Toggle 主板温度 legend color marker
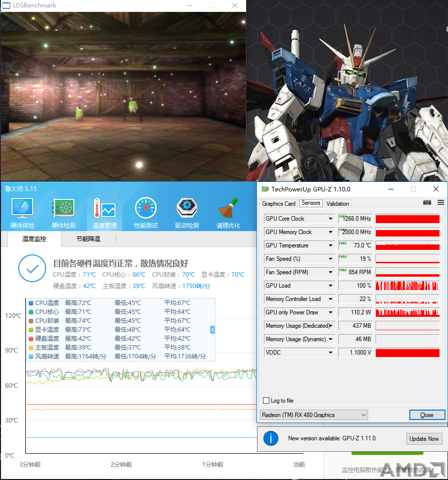This screenshot has width=448, height=480. pos(31,348)
